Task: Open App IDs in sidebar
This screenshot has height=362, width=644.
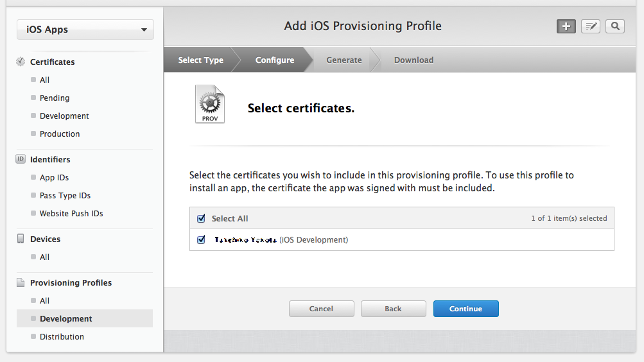Action: (54, 178)
